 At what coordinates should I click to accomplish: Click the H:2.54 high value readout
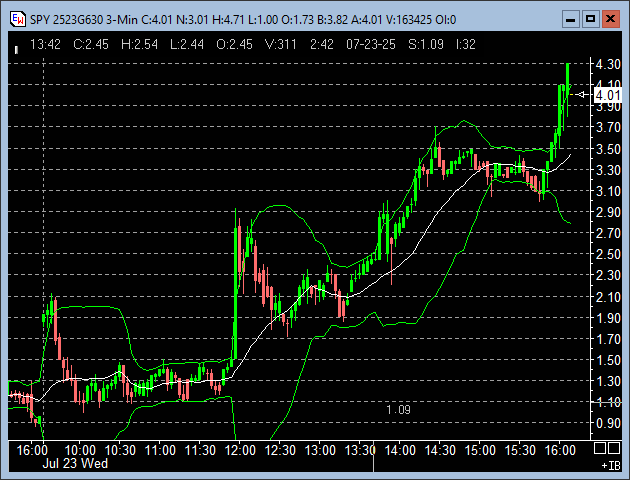[x=139, y=44]
